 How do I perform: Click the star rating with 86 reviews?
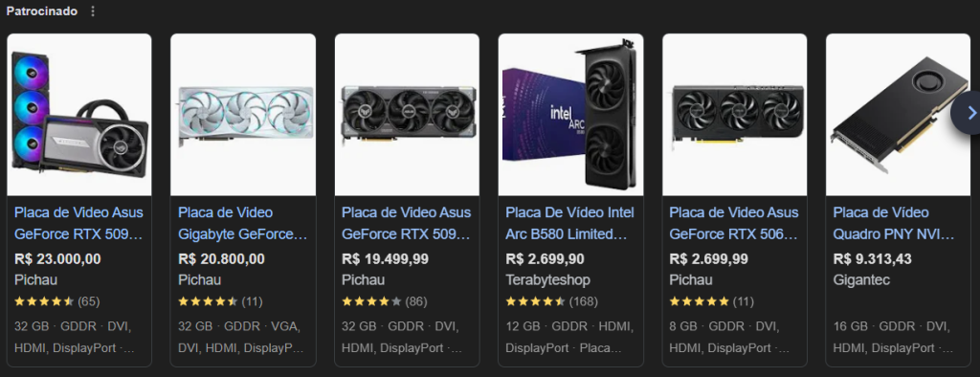tap(385, 301)
